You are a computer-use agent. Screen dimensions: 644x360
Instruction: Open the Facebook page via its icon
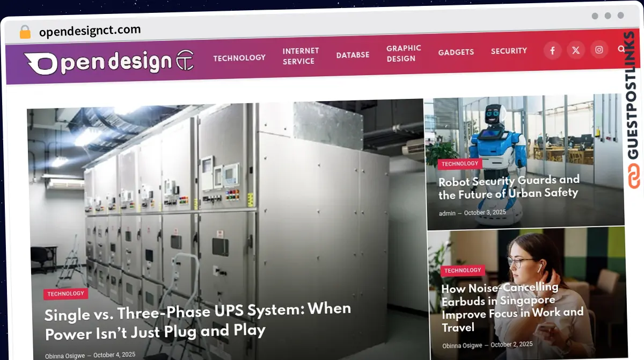point(552,50)
